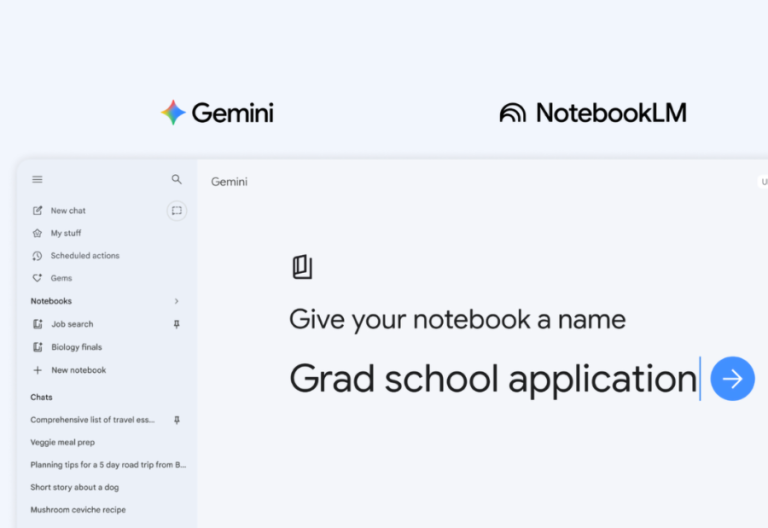Open Mushroom ceviche recipe chat
The height and width of the screenshot is (528, 768).
[78, 510]
